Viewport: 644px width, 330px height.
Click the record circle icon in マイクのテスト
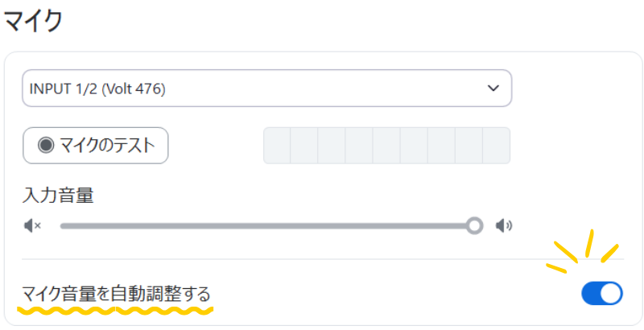(x=46, y=146)
